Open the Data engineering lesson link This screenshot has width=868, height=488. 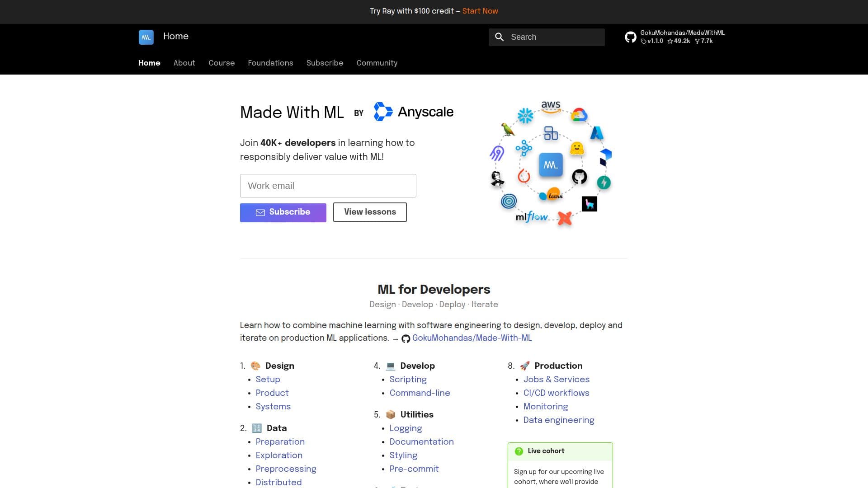click(559, 420)
